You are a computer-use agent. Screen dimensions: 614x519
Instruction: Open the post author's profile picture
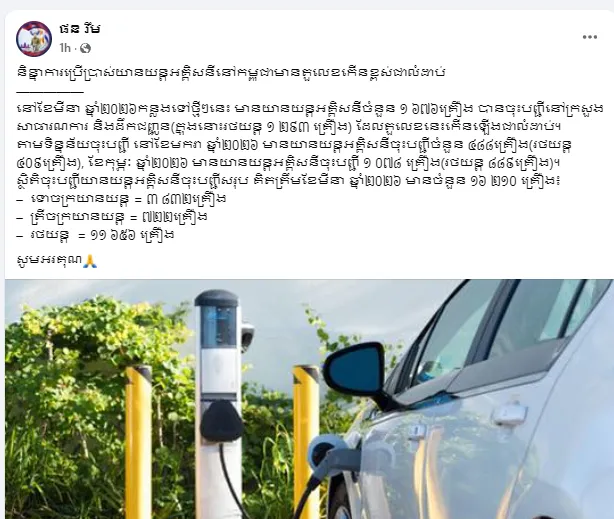click(34, 39)
